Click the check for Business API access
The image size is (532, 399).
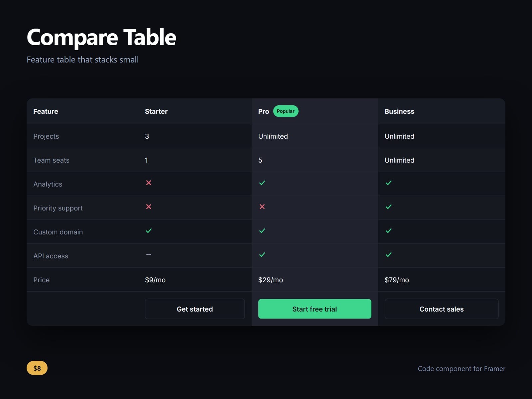(x=388, y=255)
